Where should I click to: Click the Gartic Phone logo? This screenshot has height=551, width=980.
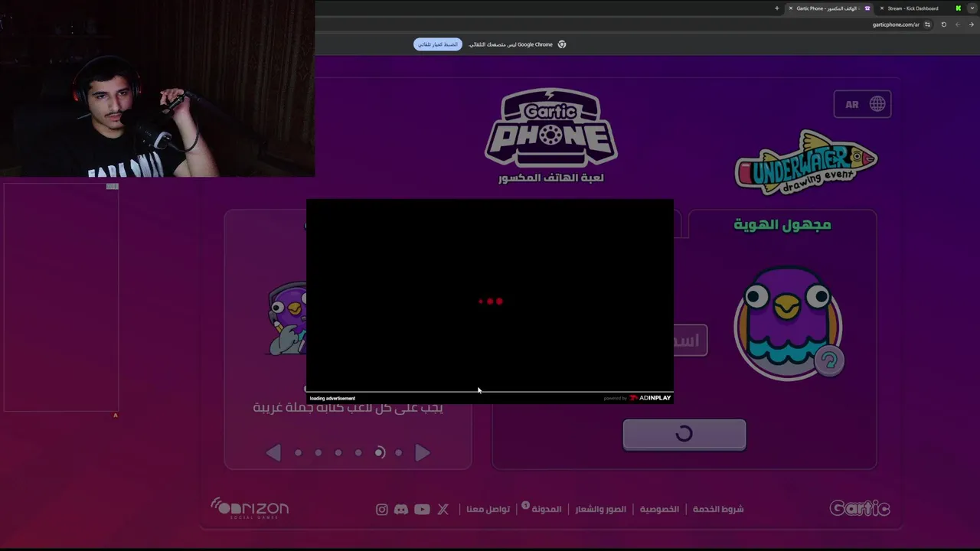coord(551,127)
